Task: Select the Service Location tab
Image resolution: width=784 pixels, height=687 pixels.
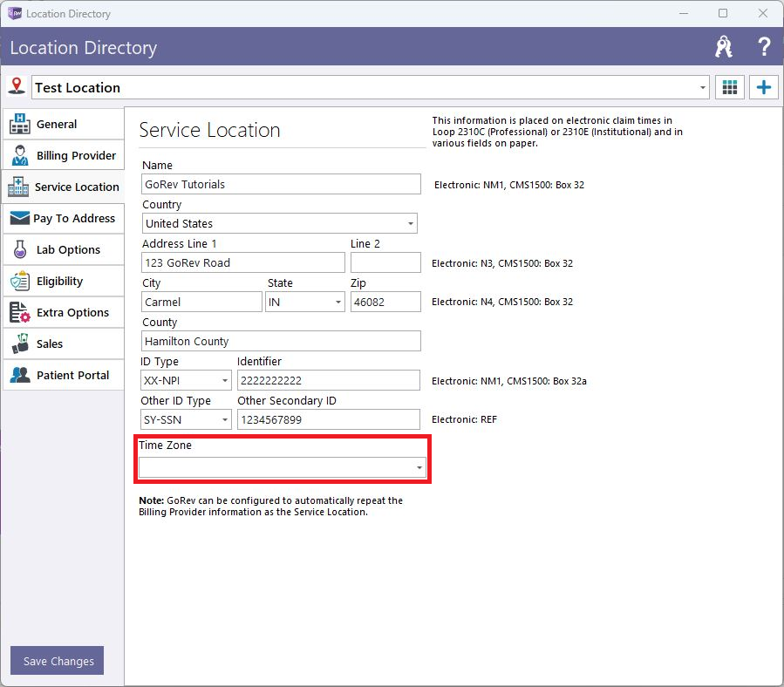Action: pyautogui.click(x=63, y=187)
